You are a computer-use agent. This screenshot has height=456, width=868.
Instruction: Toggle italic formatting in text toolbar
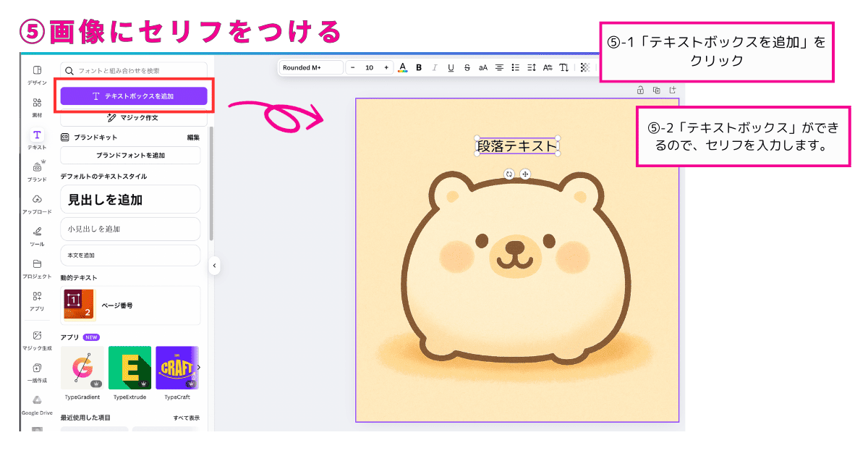435,67
